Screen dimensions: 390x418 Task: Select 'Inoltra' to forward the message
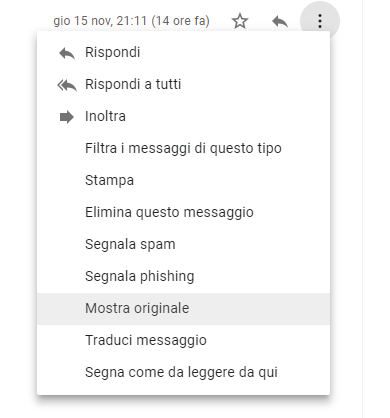[105, 116]
